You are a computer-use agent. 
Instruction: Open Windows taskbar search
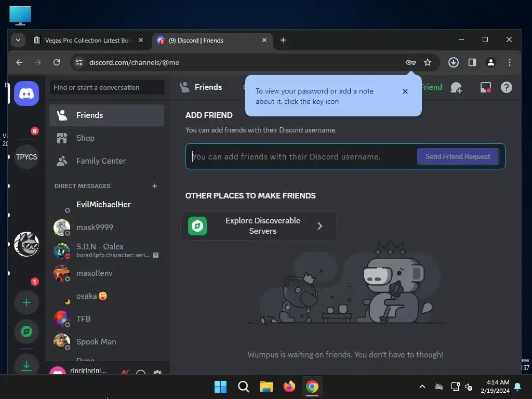pyautogui.click(x=243, y=387)
